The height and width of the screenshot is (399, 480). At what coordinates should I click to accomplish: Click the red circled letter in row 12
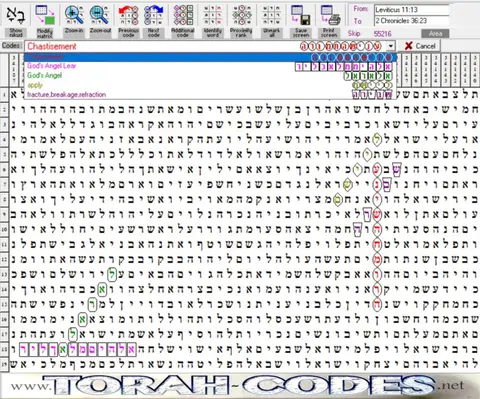tap(377, 259)
